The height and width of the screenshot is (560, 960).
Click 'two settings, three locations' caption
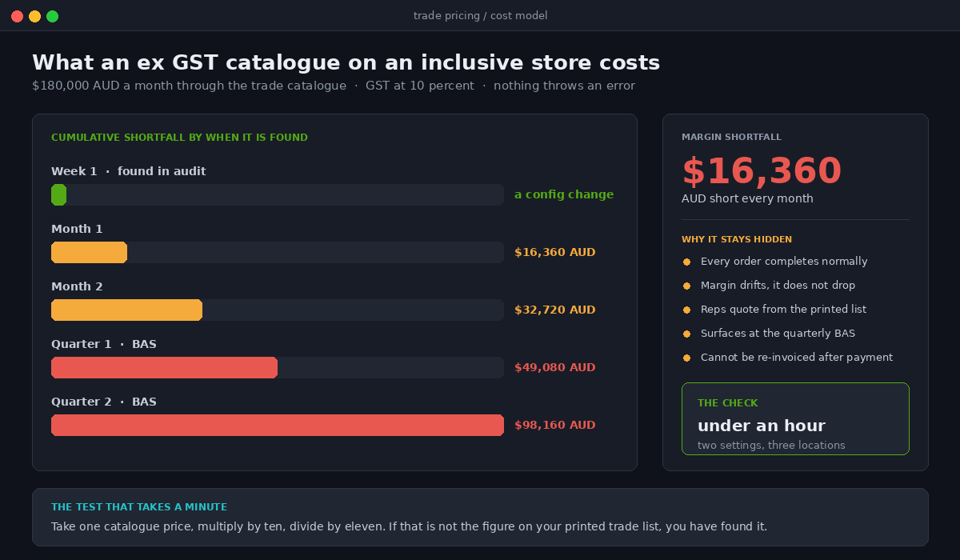click(771, 445)
